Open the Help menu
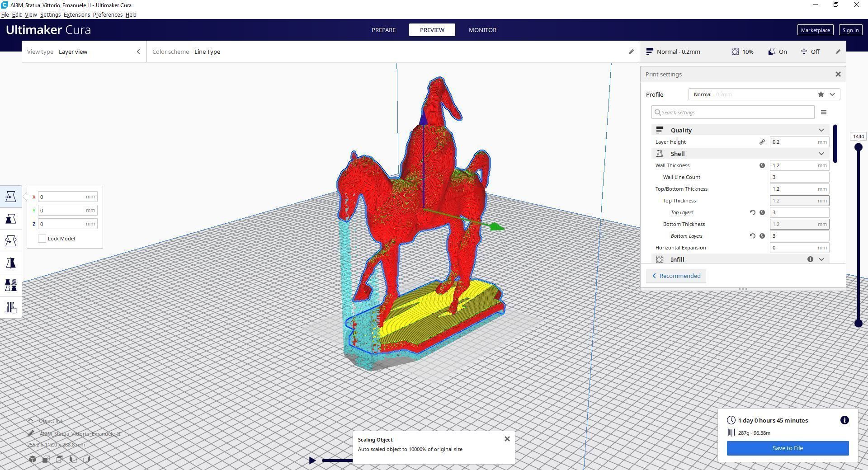This screenshot has width=868, height=470. [x=131, y=15]
